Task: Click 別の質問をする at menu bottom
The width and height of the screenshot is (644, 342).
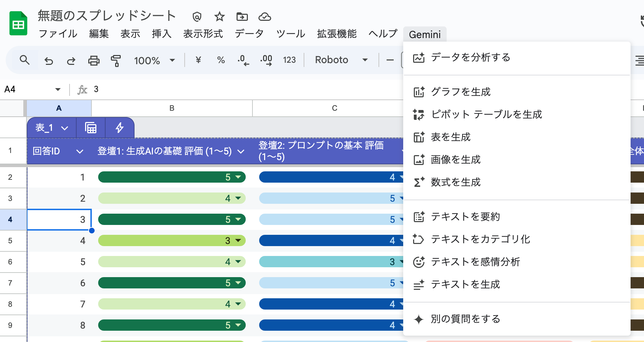Action: tap(465, 319)
